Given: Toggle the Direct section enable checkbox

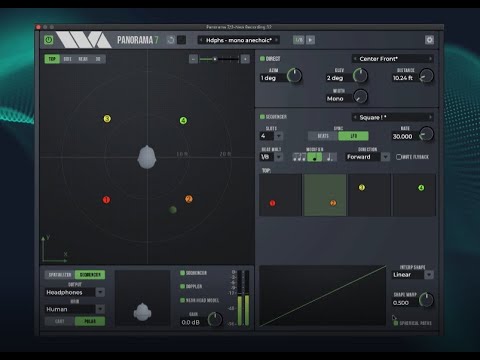Looking at the screenshot, I should pyautogui.click(x=262, y=59).
